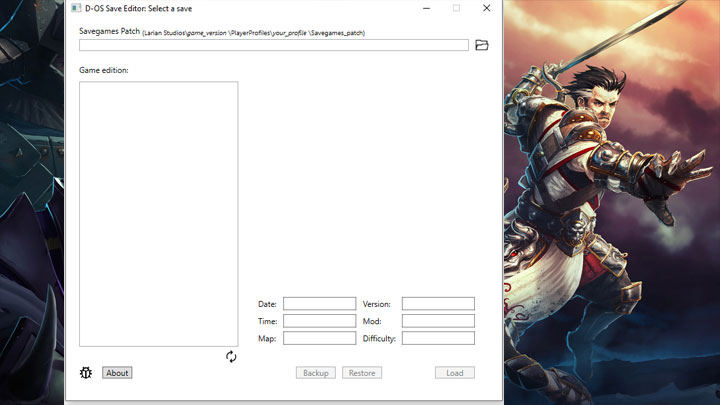Viewport: 720px width, 405px height.
Task: Click the Date field
Action: pyautogui.click(x=319, y=304)
